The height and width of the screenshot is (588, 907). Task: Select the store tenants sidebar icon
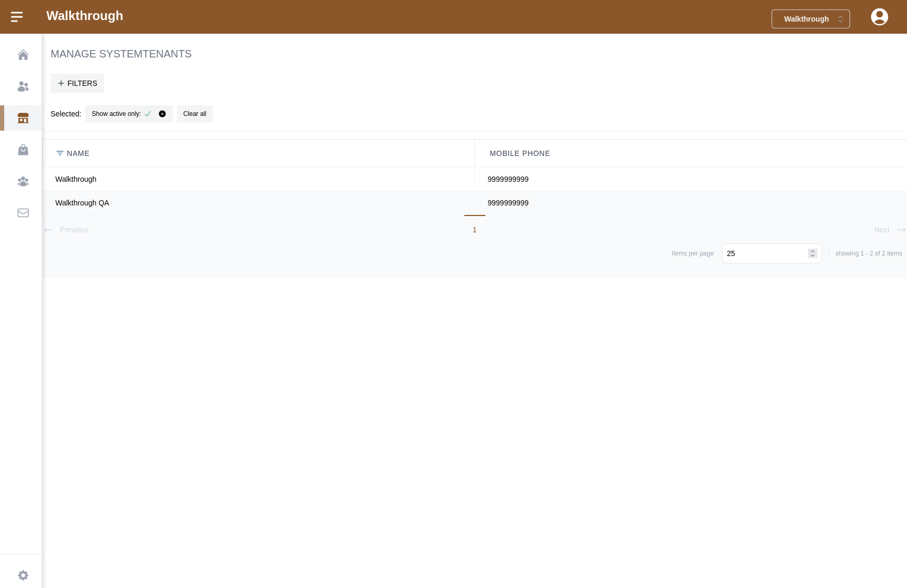tap(23, 118)
